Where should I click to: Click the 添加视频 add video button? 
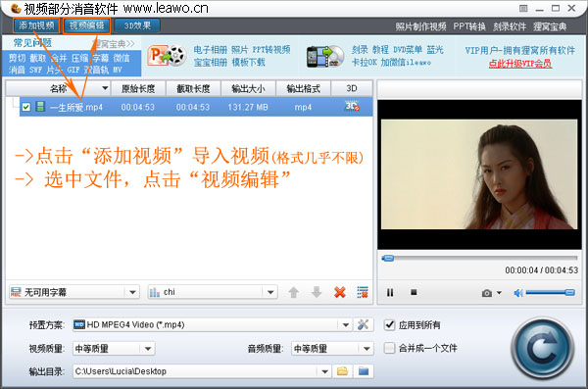pyautogui.click(x=36, y=25)
